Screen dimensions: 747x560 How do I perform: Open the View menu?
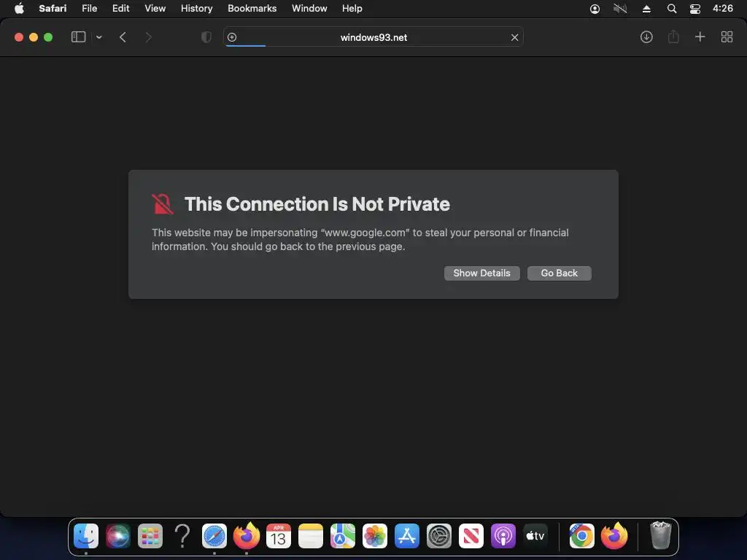pos(155,9)
